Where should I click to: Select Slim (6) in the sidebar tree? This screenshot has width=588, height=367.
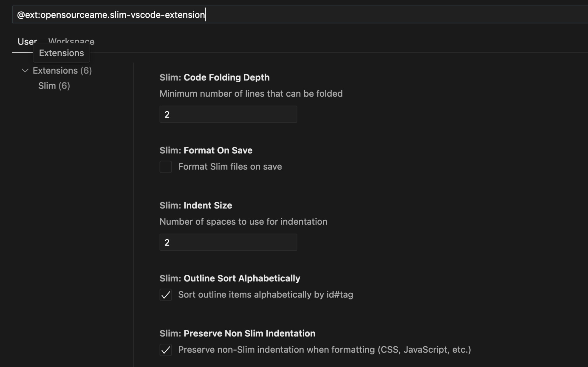point(54,86)
